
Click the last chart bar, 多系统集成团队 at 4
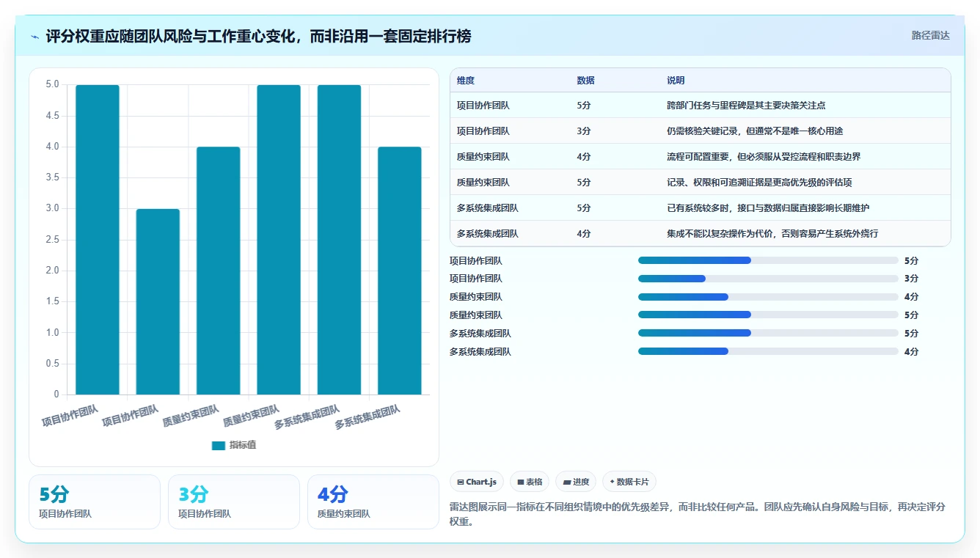[400, 271]
